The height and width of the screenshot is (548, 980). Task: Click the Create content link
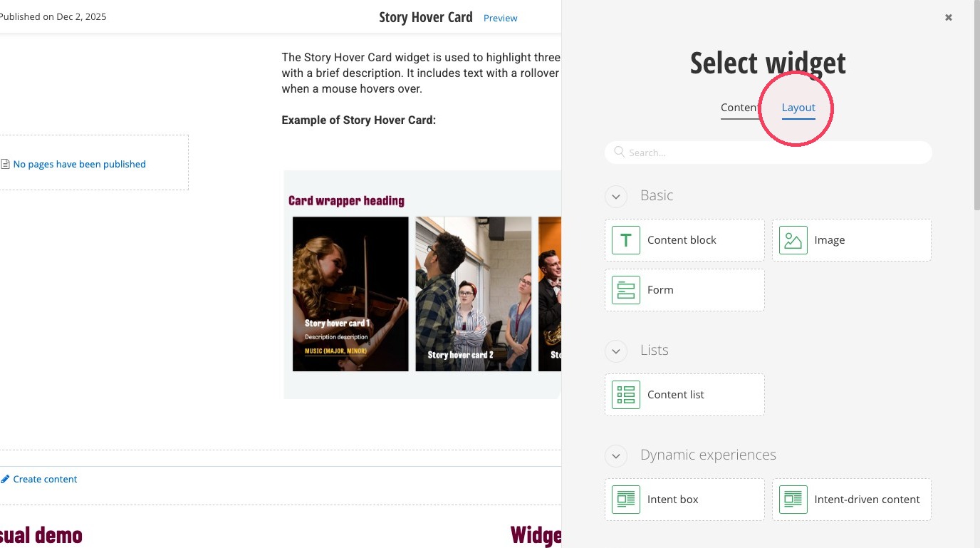tap(45, 479)
